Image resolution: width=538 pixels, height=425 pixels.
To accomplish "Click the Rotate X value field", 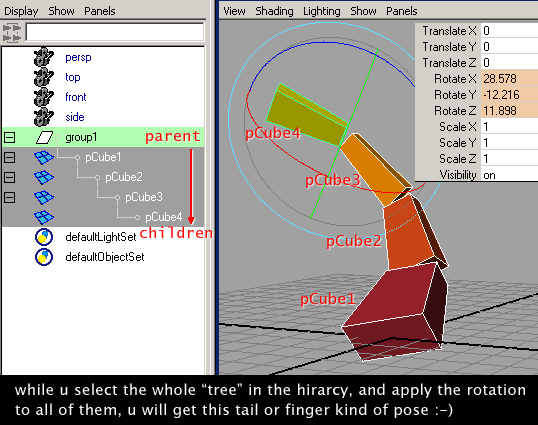I will click(509, 79).
